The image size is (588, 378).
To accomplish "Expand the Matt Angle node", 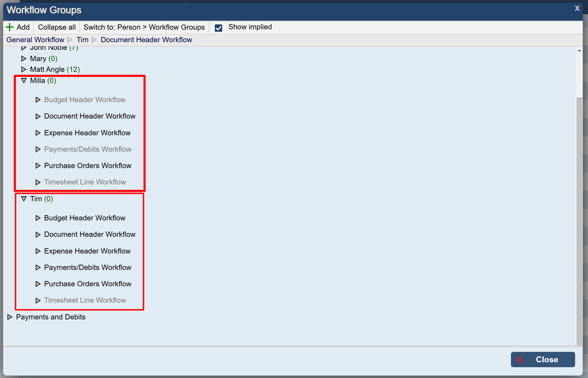I will (24, 69).
